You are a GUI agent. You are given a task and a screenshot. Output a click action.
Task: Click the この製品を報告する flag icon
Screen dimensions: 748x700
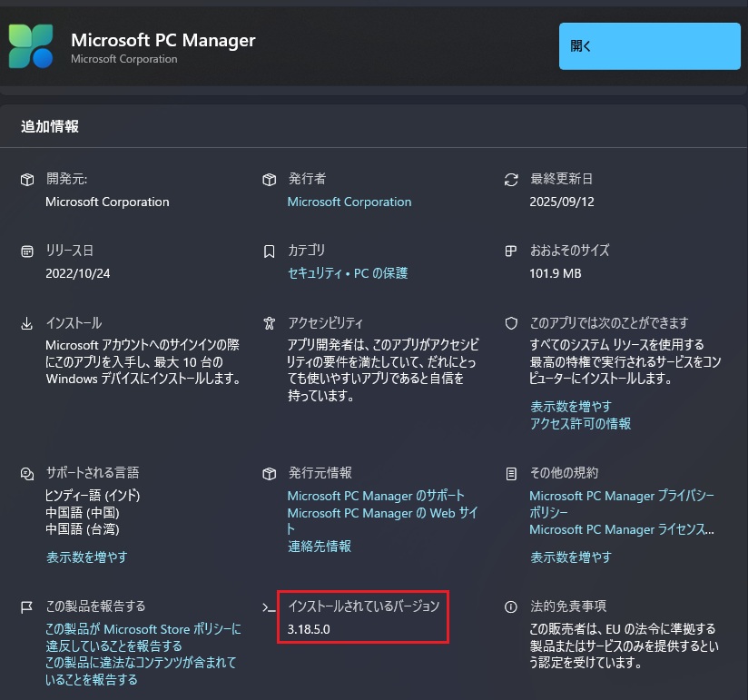[25, 606]
